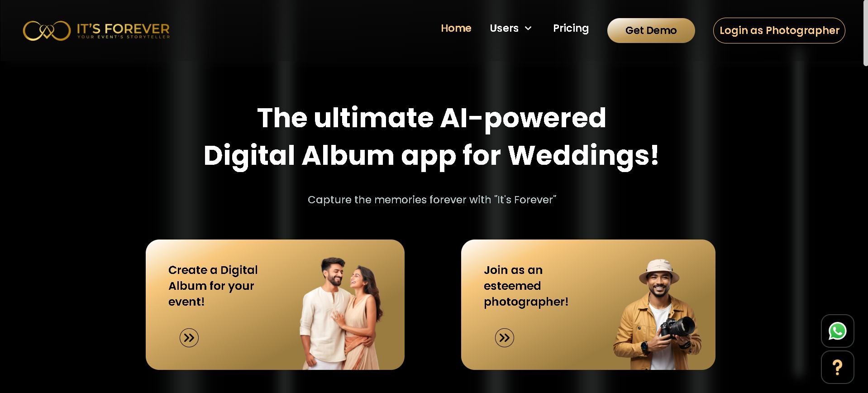Screen dimensions: 868x393
Task: Click the It's Forever infinity logo
Action: pos(47,31)
